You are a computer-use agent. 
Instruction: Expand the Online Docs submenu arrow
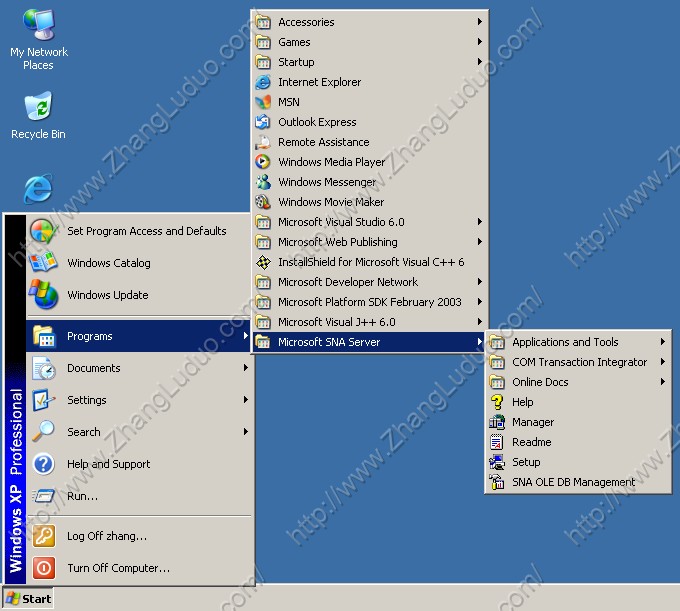[x=663, y=382]
